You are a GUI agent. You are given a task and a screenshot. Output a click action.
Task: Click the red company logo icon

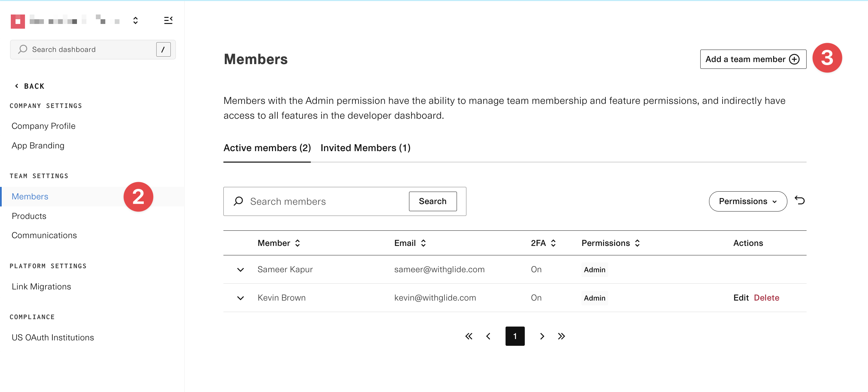point(18,21)
